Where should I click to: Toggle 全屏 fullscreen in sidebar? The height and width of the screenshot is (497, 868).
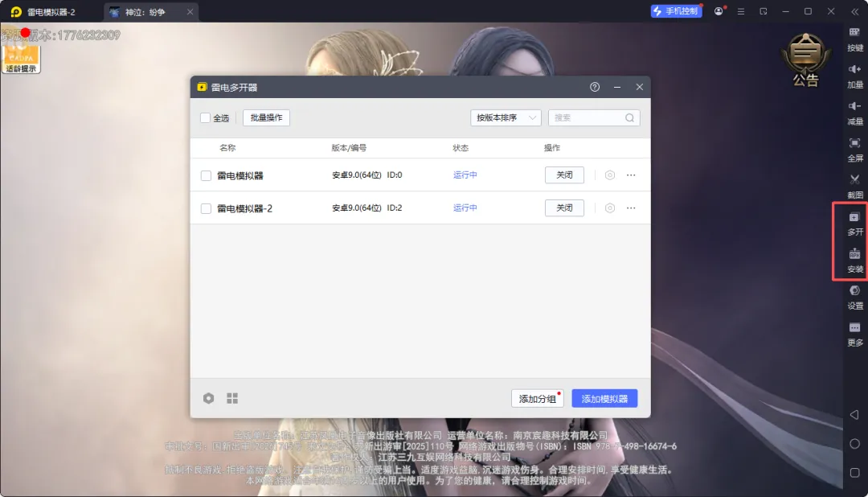coord(854,150)
